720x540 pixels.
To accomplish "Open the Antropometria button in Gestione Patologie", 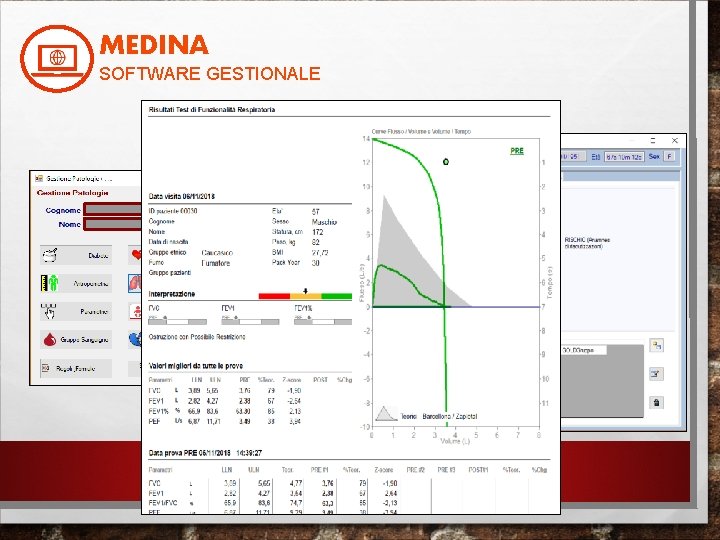I will (76, 283).
